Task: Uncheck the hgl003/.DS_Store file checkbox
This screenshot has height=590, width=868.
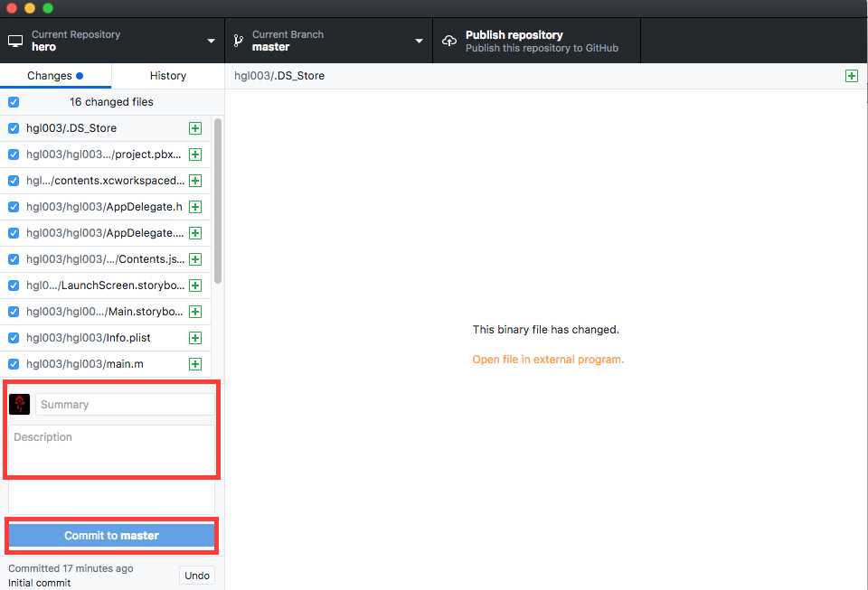Action: coord(14,128)
